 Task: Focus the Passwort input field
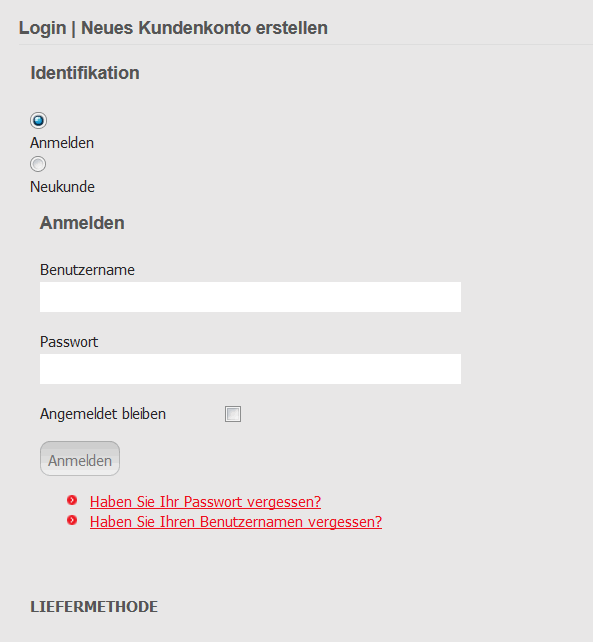click(250, 369)
